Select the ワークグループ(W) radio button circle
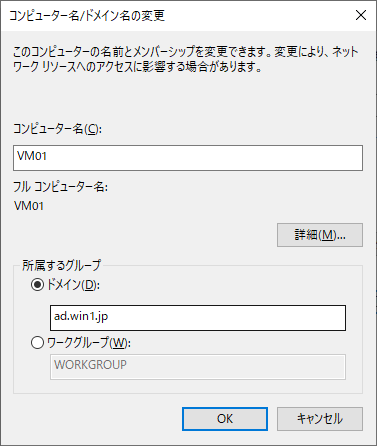The height and width of the screenshot is (446, 377). coord(37,343)
